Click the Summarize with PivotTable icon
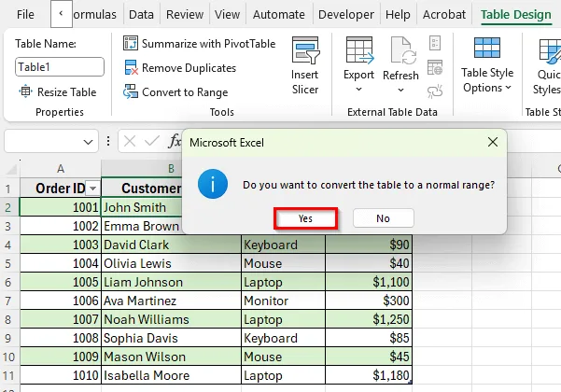The image size is (561, 392). [131, 43]
